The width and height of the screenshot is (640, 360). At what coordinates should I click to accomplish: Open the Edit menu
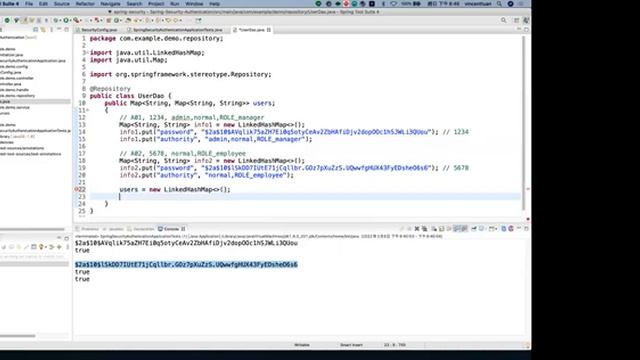tap(43, 4)
